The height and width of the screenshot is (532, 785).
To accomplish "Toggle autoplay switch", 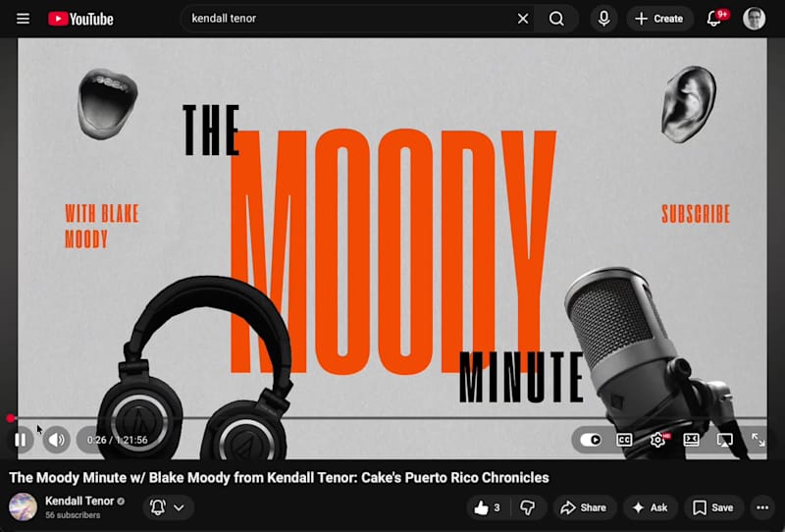I will (x=591, y=440).
